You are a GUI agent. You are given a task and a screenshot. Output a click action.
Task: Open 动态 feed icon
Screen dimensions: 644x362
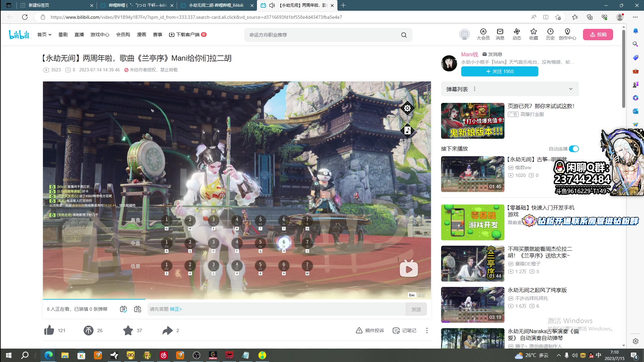pos(517,34)
